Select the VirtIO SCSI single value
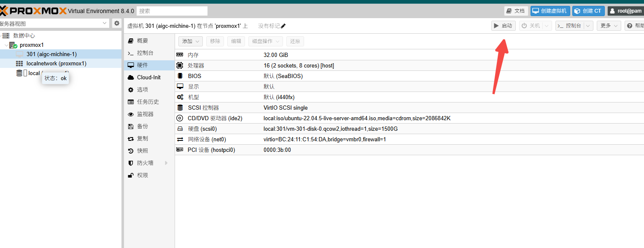The width and height of the screenshot is (644, 248). pyautogui.click(x=286, y=108)
